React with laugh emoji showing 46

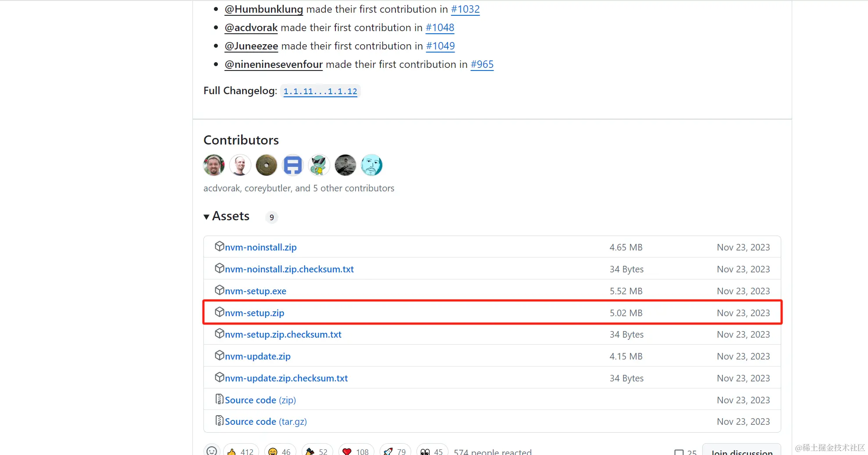click(280, 451)
